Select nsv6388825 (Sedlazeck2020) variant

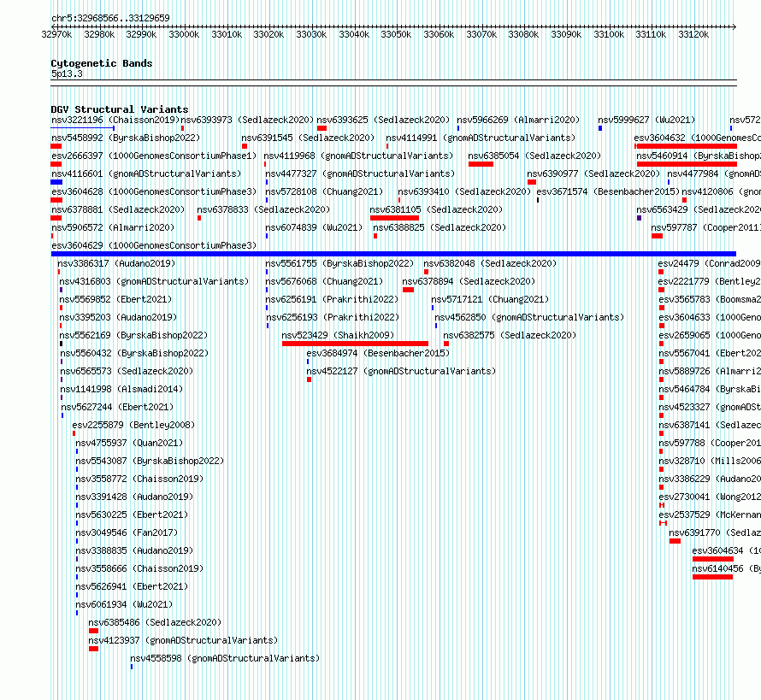[439, 227]
